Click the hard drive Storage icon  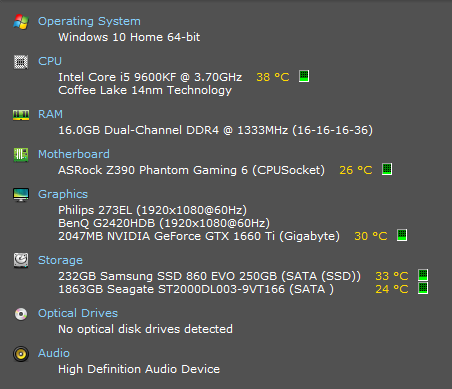pyautogui.click(x=21, y=260)
